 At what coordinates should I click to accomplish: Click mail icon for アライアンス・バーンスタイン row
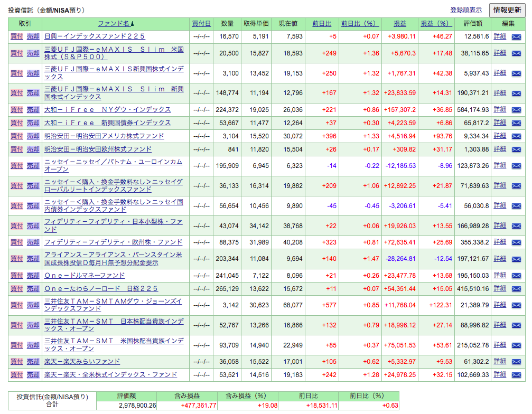tap(516, 259)
